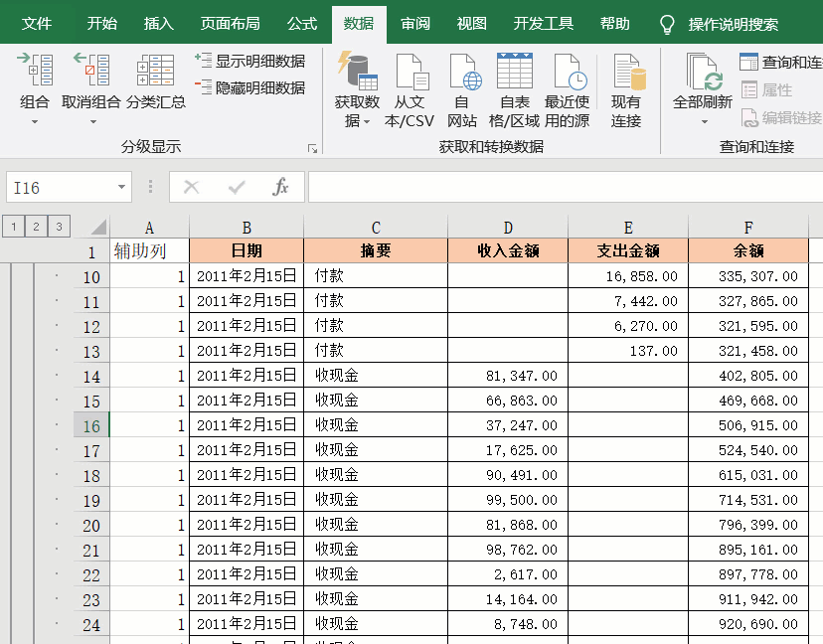Click 编辑链接 (Edit Links) button

781,117
